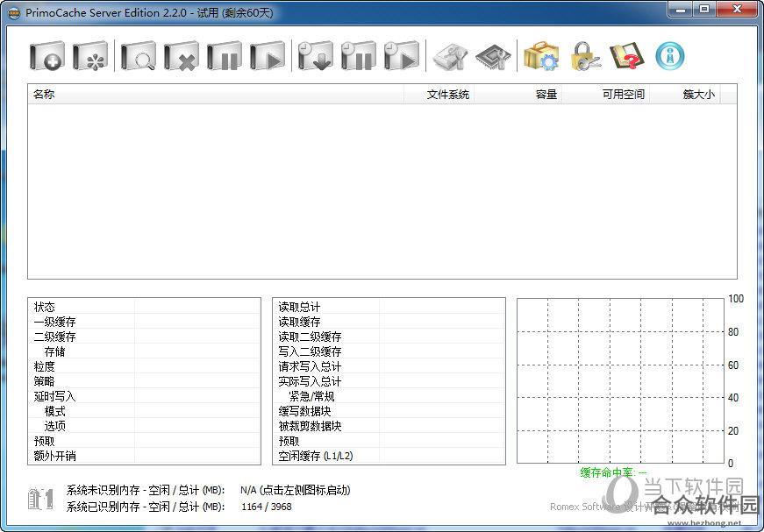Click the clock drive icon with play arrow
Viewport: 764px width, 532px height.
(401, 56)
